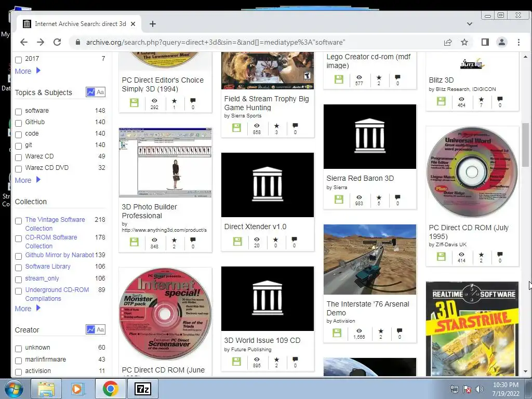Open the Sierra Red Baron 3D title
The height and width of the screenshot is (399, 532).
click(x=360, y=178)
